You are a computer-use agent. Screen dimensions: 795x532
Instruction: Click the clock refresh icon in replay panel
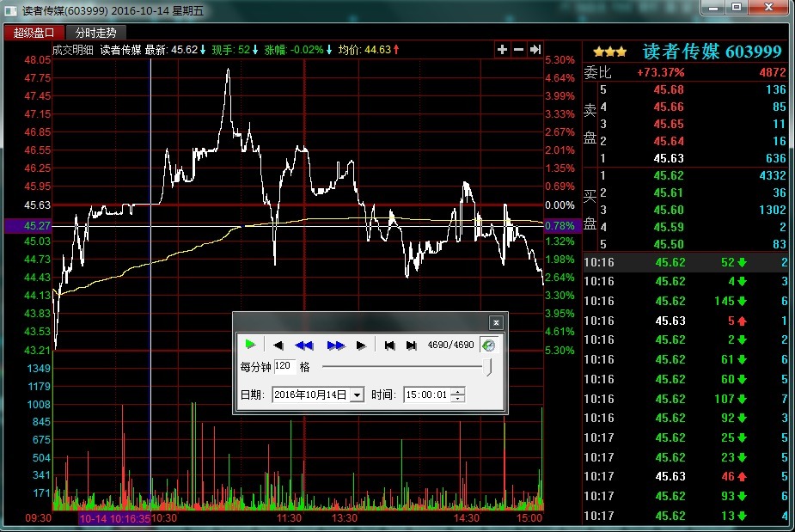(x=488, y=345)
